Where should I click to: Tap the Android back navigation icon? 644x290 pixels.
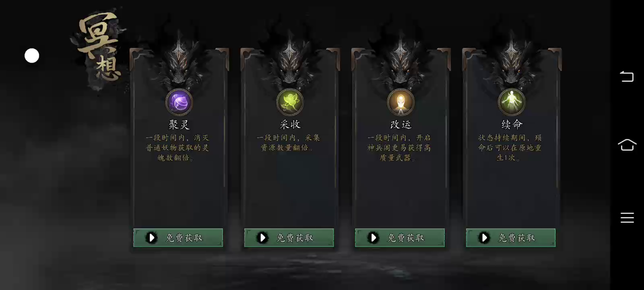tap(627, 76)
